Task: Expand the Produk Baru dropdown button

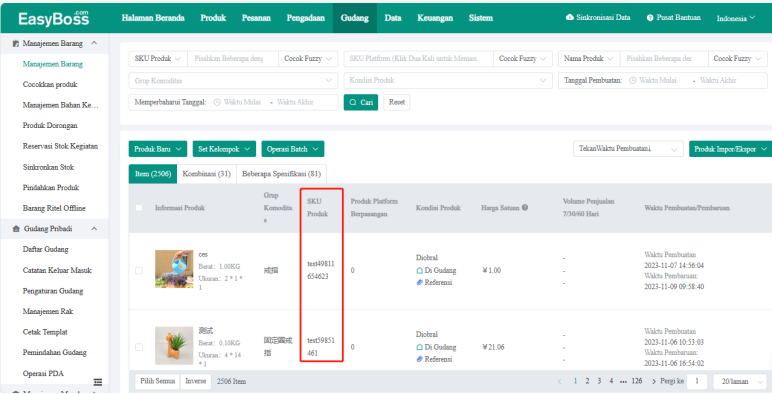Action: pos(158,149)
